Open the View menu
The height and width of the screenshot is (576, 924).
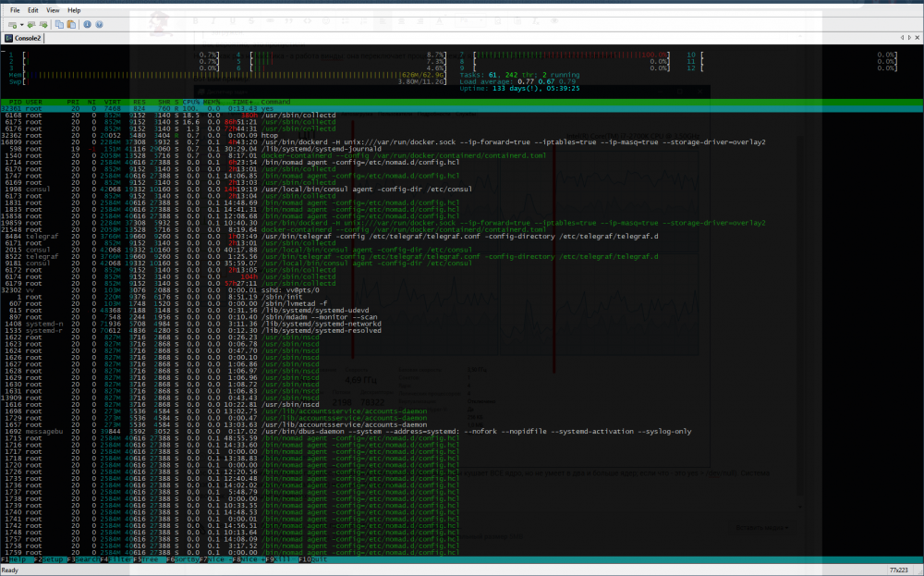[x=53, y=9]
